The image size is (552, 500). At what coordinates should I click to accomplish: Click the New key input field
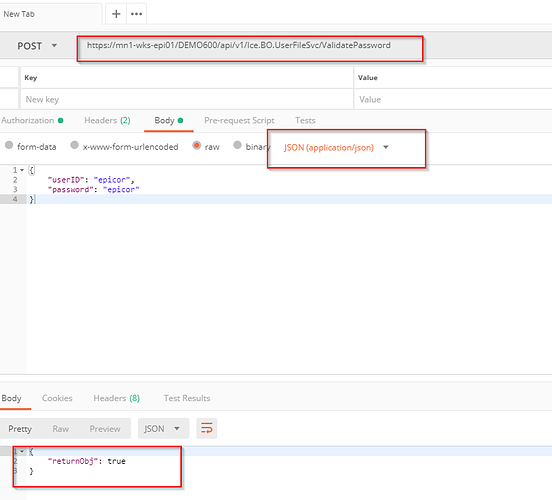pos(187,100)
